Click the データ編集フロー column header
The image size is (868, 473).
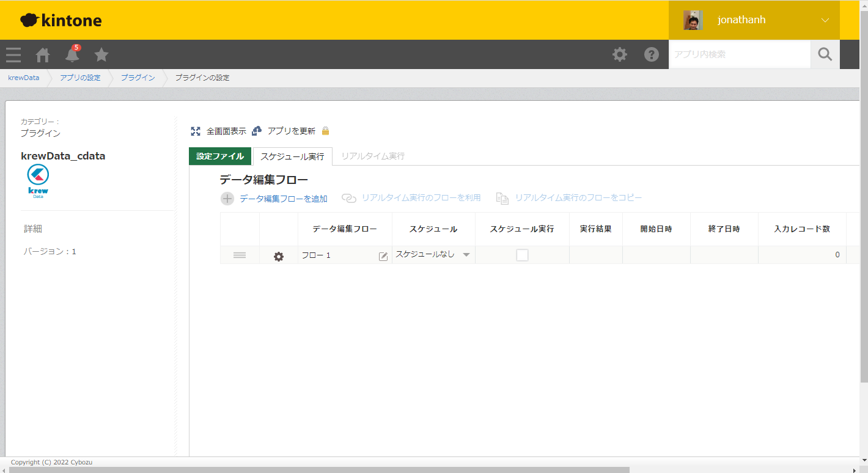coord(345,229)
